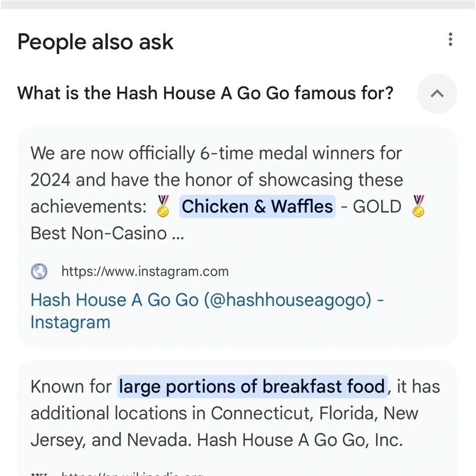Viewport: 476px width, 476px height.
Task: Click the word 'GOLD' in the snippet
Action: coord(377,207)
